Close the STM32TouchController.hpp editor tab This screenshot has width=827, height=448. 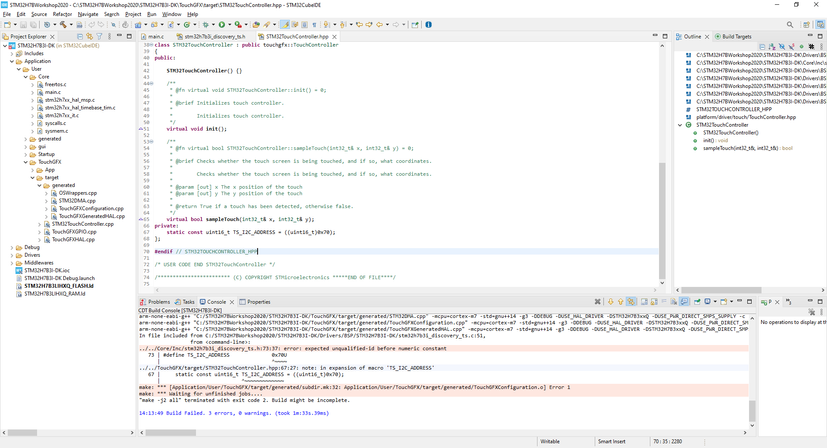point(334,37)
